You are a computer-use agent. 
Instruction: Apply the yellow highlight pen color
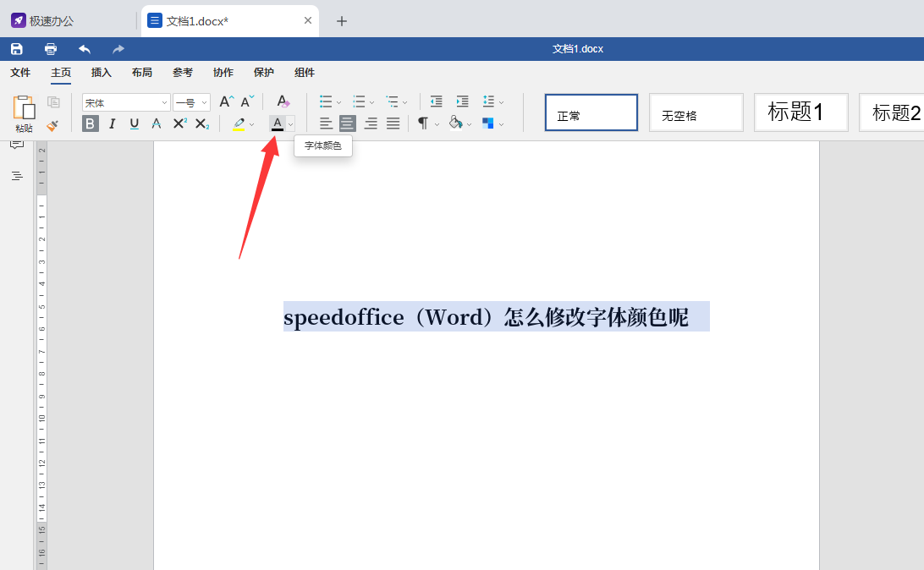(239, 124)
